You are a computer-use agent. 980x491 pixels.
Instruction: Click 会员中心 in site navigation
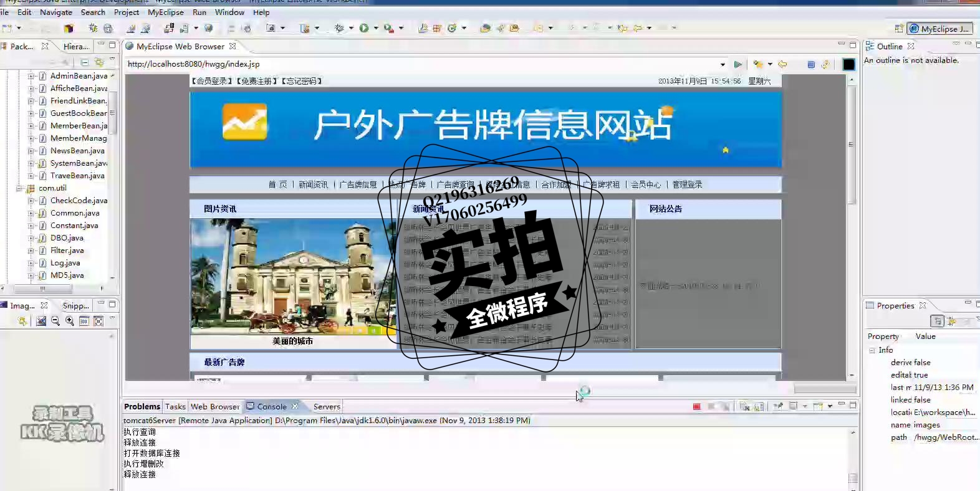click(646, 184)
